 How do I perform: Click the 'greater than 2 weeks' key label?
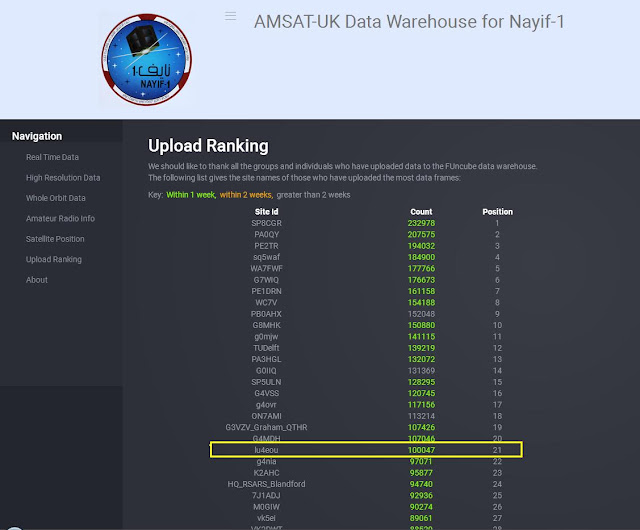point(313,195)
